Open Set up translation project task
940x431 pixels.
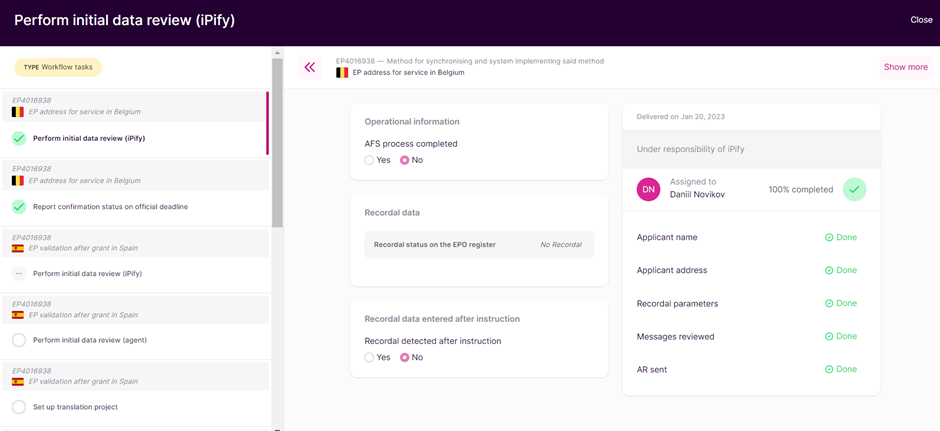[75, 407]
